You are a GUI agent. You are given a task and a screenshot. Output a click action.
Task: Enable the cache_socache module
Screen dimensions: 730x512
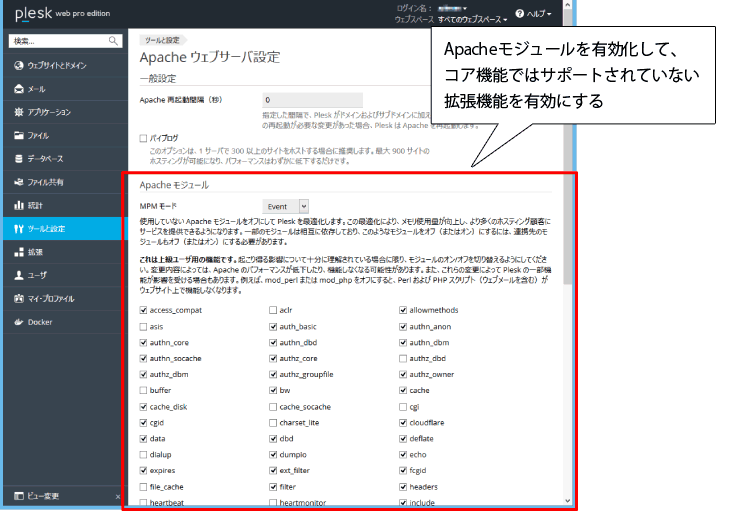pyautogui.click(x=273, y=407)
